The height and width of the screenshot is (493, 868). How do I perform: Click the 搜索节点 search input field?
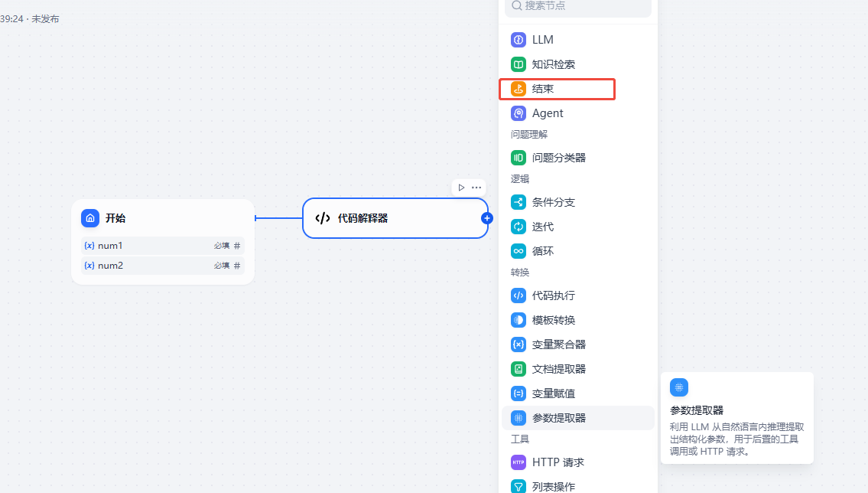coord(577,6)
